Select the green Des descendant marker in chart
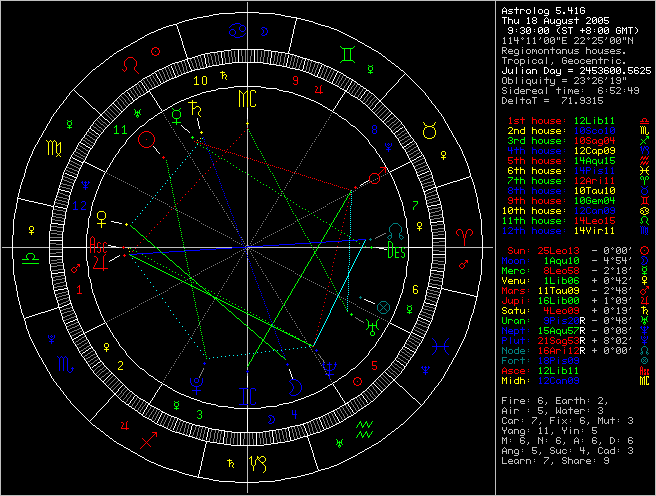The width and height of the screenshot is (656, 496). click(x=397, y=250)
